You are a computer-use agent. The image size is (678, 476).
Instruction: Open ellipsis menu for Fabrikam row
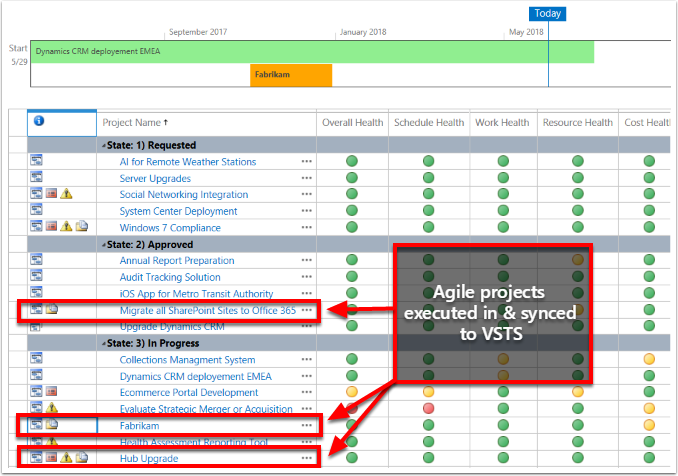tap(307, 425)
